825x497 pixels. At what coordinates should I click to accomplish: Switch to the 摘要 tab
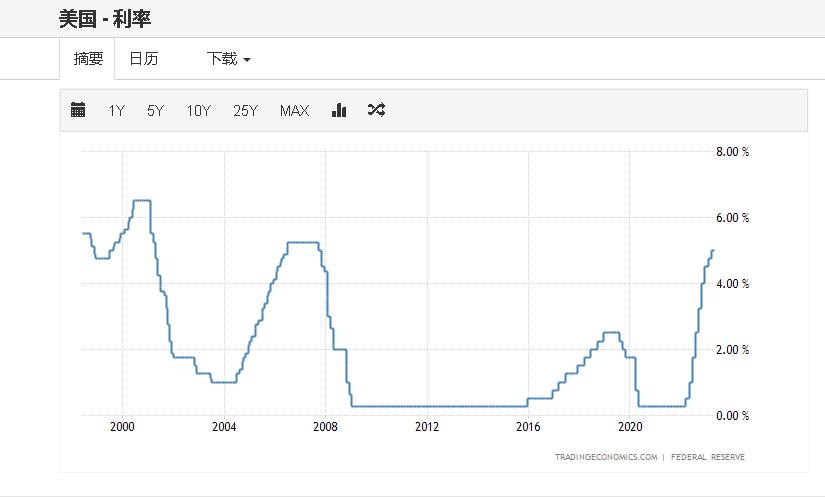tap(88, 59)
